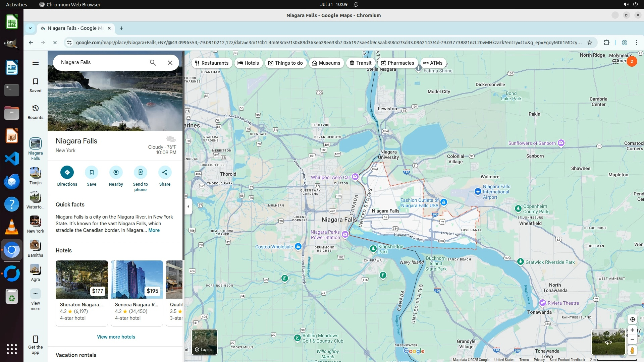Open Sheraton Niagara hotel card
This screenshot has width=644, height=362.
pyautogui.click(x=82, y=293)
